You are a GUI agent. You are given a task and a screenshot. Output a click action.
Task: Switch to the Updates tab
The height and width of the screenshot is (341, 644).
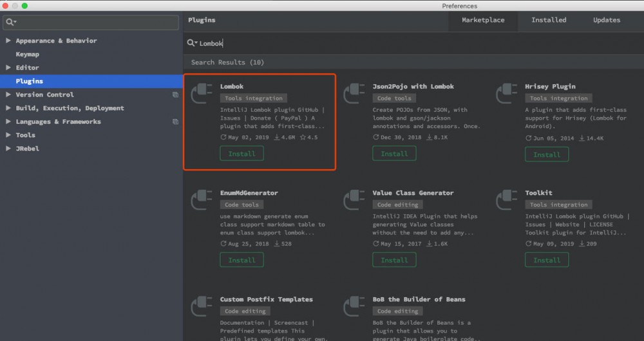[x=607, y=20]
